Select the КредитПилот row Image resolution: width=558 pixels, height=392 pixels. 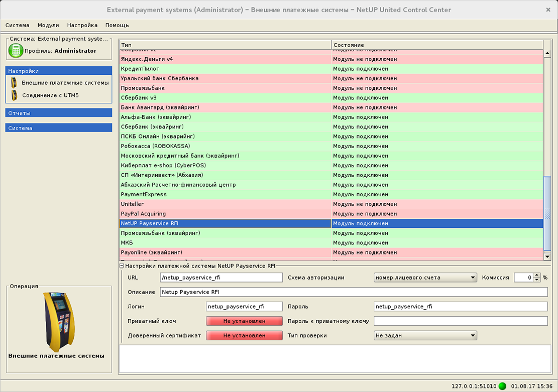click(331, 69)
